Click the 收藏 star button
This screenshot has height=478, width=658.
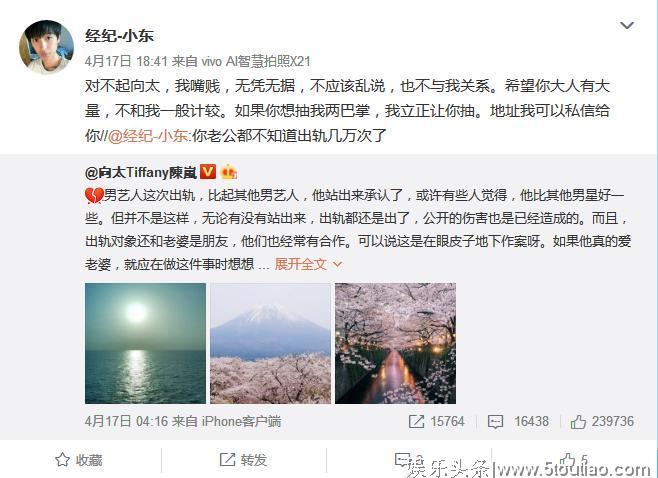79,460
